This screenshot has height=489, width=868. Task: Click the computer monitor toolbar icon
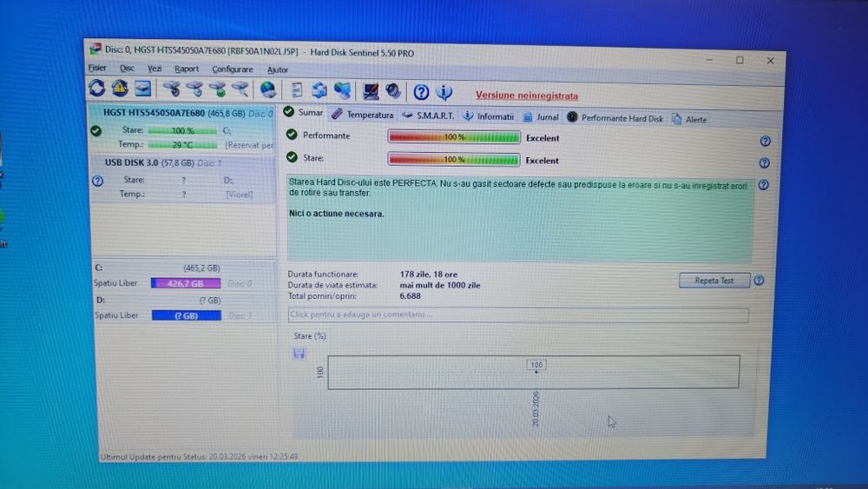pos(371,91)
